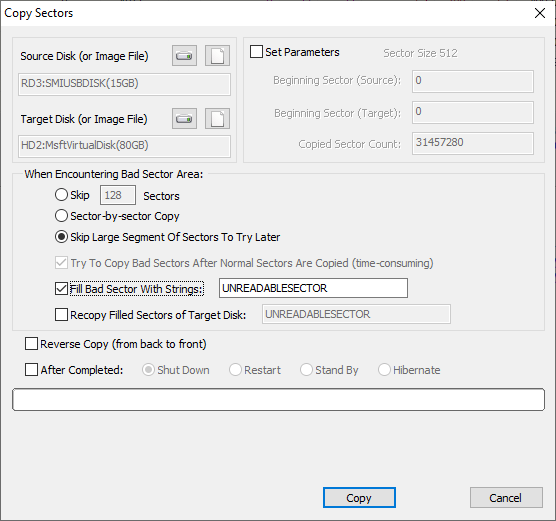Screen dimensions: 556x521
Task: Choose the Stand By radio option
Action: (x=306, y=370)
